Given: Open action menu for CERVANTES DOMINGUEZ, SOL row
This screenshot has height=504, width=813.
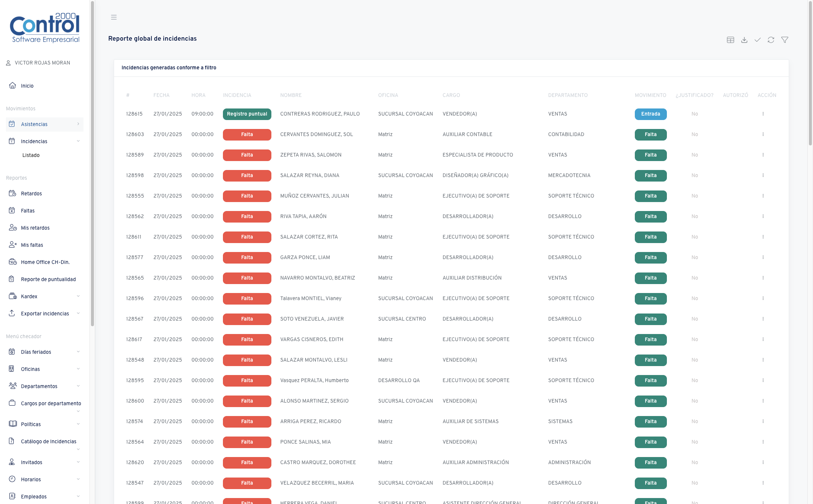Looking at the screenshot, I should [763, 134].
